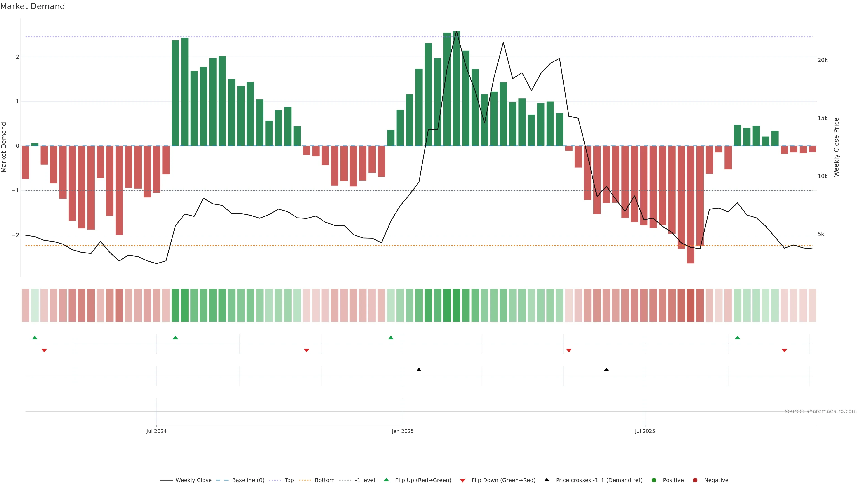The image size is (868, 488).
Task: Click the Weekly Close Price axis title
Action: 836,147
